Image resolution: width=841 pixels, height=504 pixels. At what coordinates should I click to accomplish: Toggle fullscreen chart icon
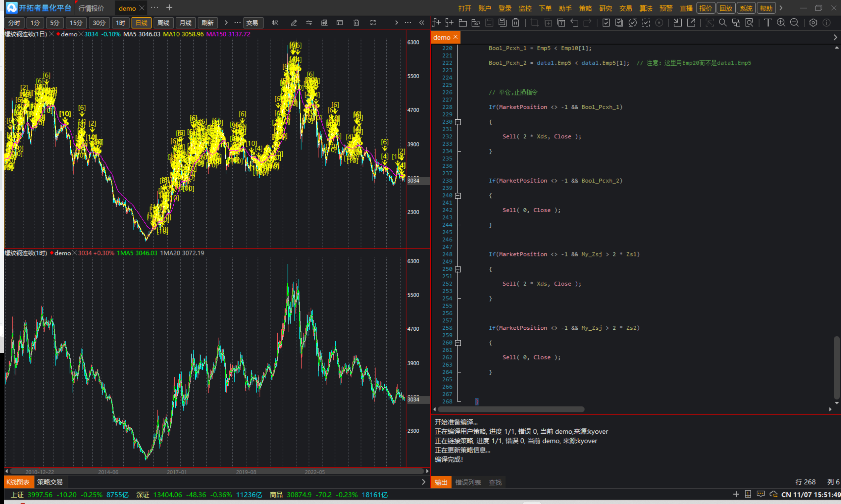click(373, 23)
